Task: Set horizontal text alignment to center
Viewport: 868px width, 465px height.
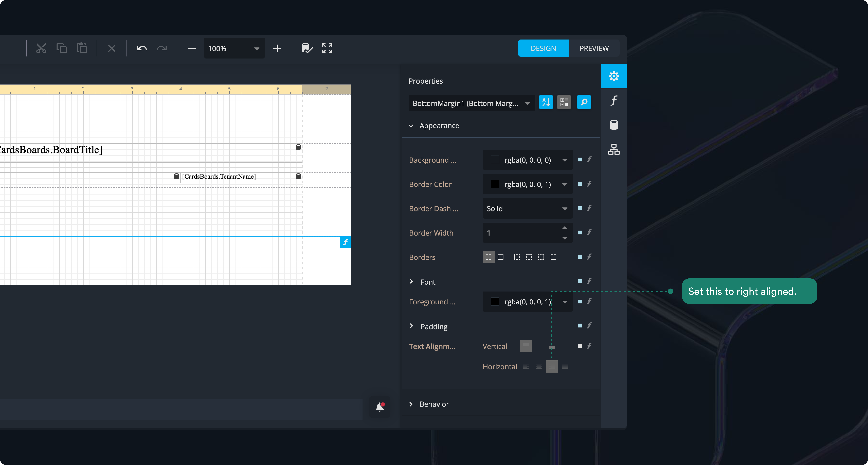Action: click(539, 366)
